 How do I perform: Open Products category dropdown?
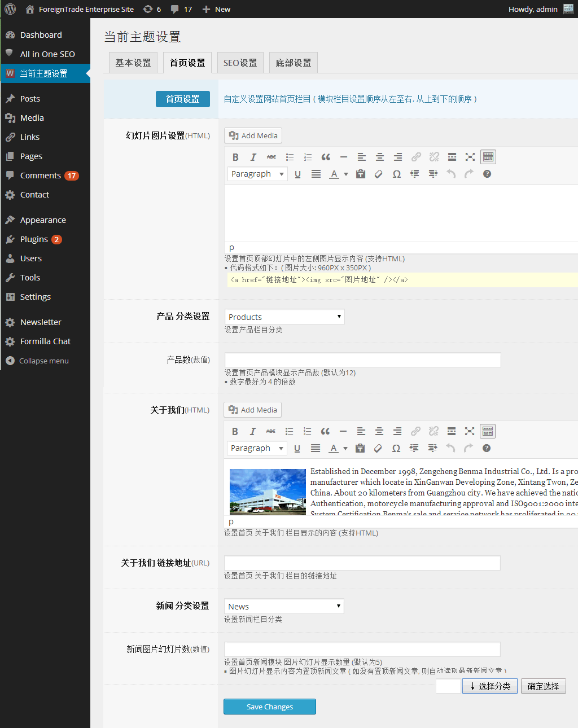[284, 317]
